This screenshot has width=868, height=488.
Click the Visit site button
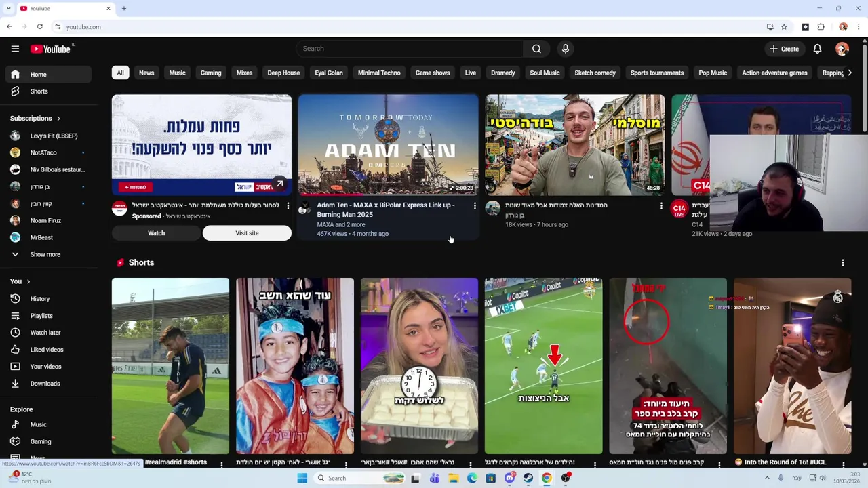247,233
